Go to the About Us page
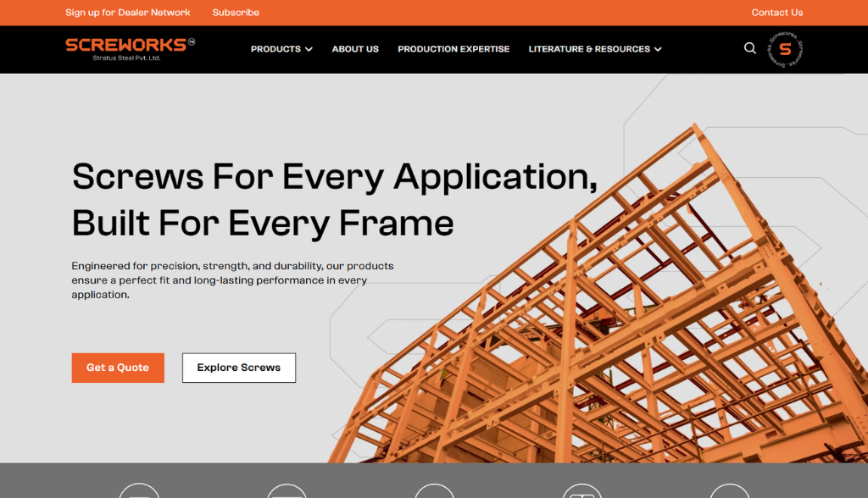The image size is (868, 498). (355, 49)
